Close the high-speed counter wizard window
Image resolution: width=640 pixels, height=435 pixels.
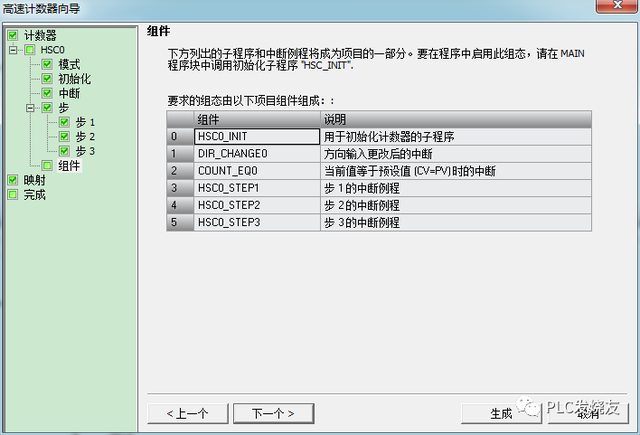coord(616,8)
